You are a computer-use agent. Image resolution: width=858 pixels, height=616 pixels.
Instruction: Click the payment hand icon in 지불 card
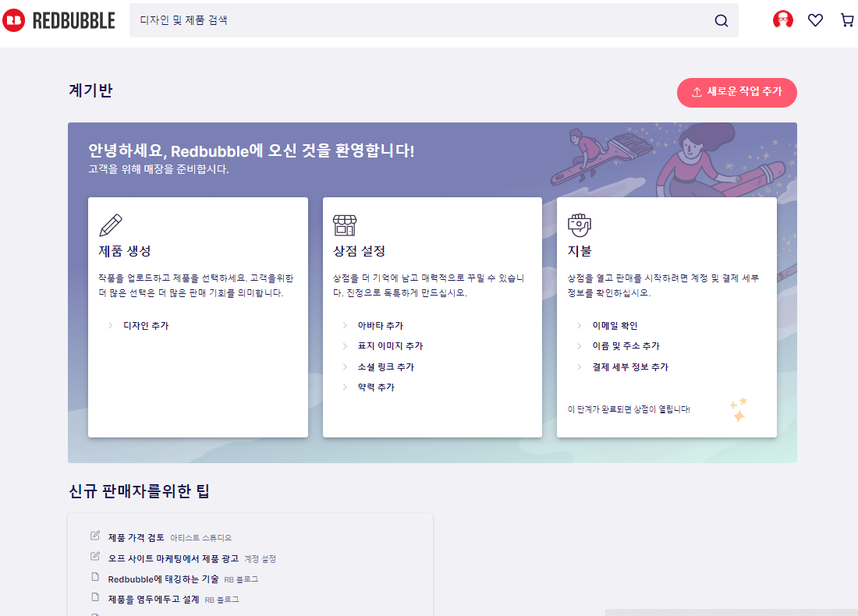[580, 225]
